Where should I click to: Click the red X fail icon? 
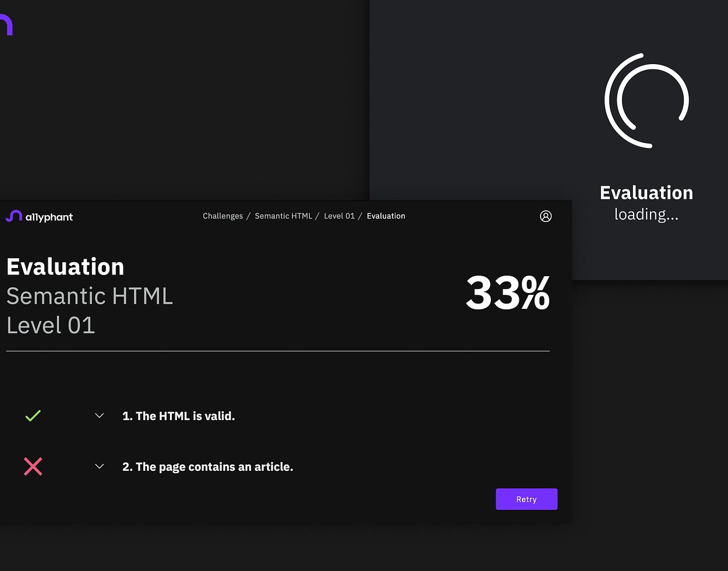point(33,467)
